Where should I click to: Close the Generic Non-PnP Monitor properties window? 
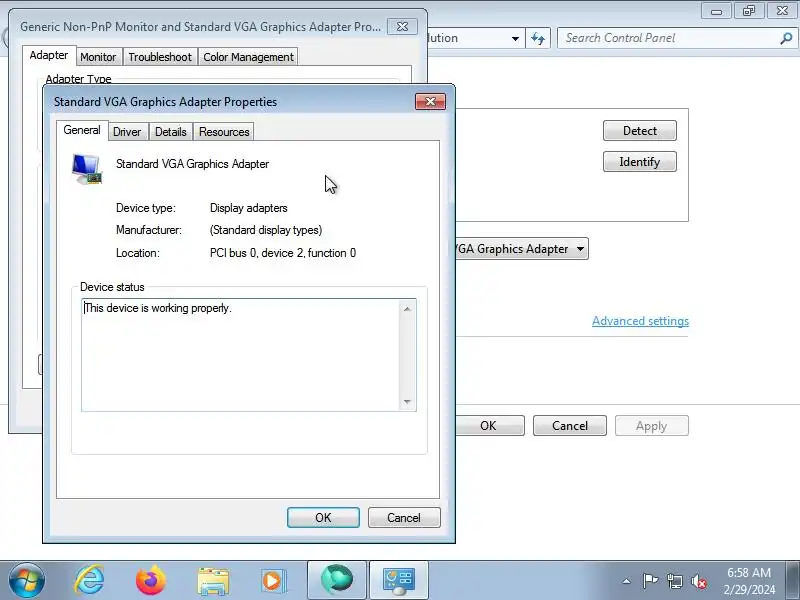tap(403, 27)
